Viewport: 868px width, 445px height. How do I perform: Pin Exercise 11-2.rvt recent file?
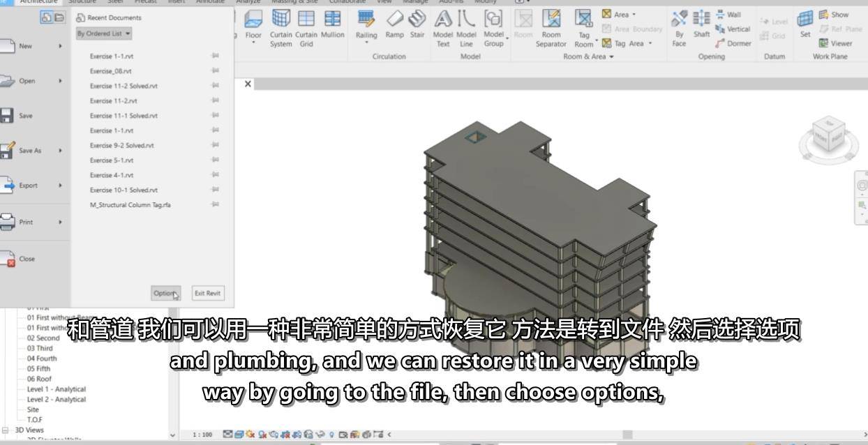click(215, 100)
